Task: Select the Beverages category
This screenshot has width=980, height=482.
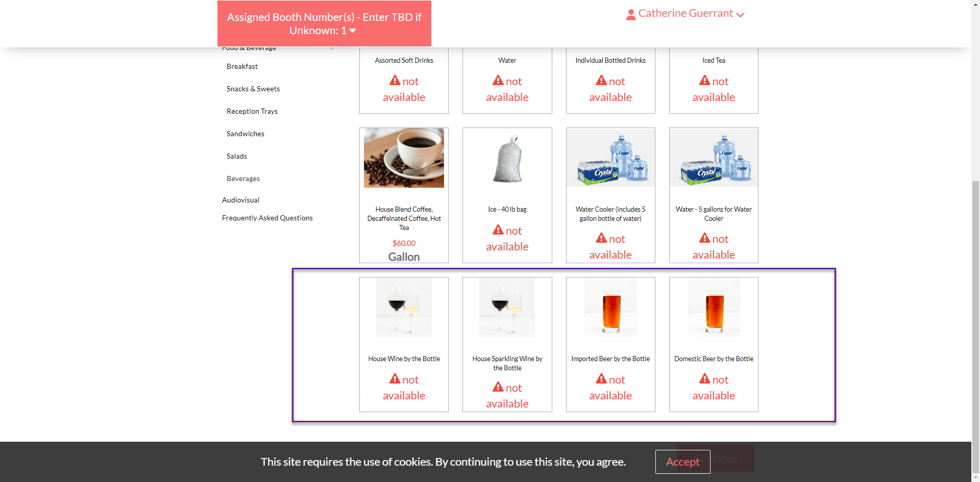Action: pyautogui.click(x=243, y=179)
